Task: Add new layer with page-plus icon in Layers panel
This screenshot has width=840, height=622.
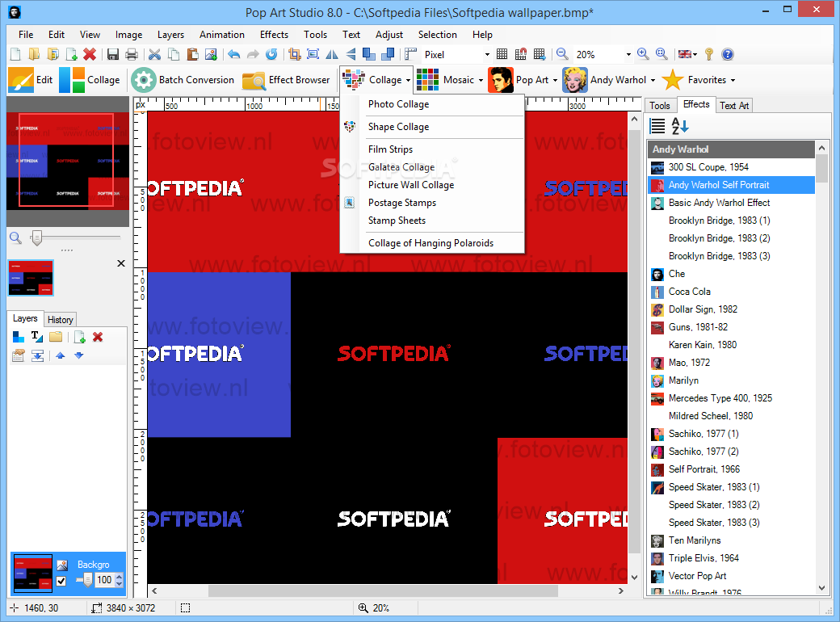Action: coord(79,337)
